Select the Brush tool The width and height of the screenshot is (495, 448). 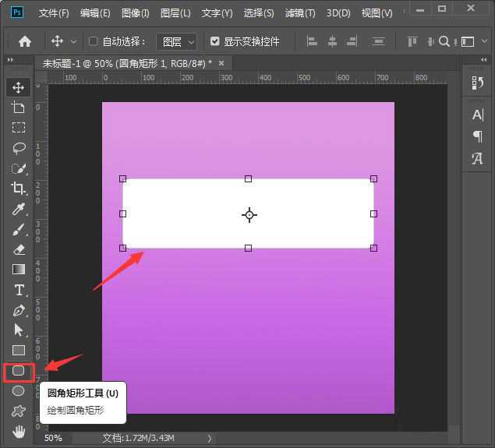(19, 229)
